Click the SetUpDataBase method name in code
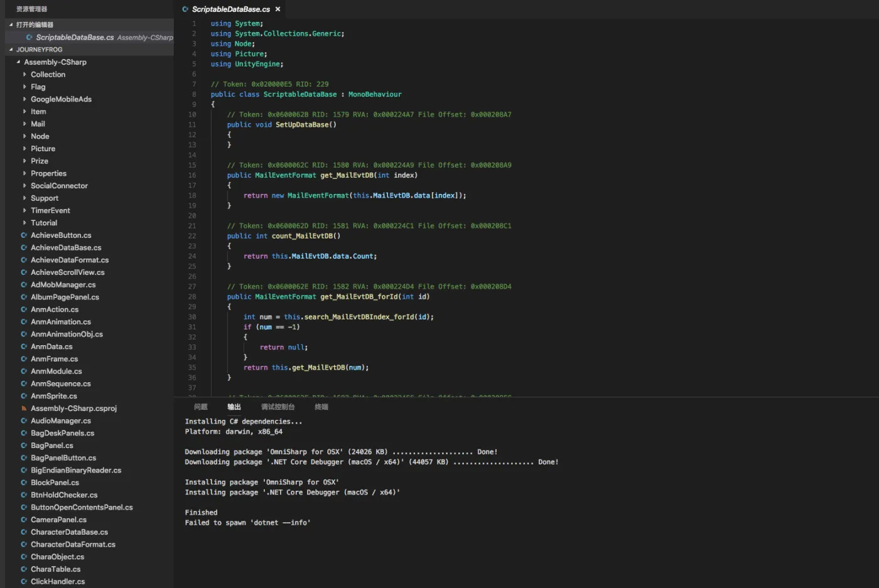This screenshot has width=879, height=588. (302, 125)
